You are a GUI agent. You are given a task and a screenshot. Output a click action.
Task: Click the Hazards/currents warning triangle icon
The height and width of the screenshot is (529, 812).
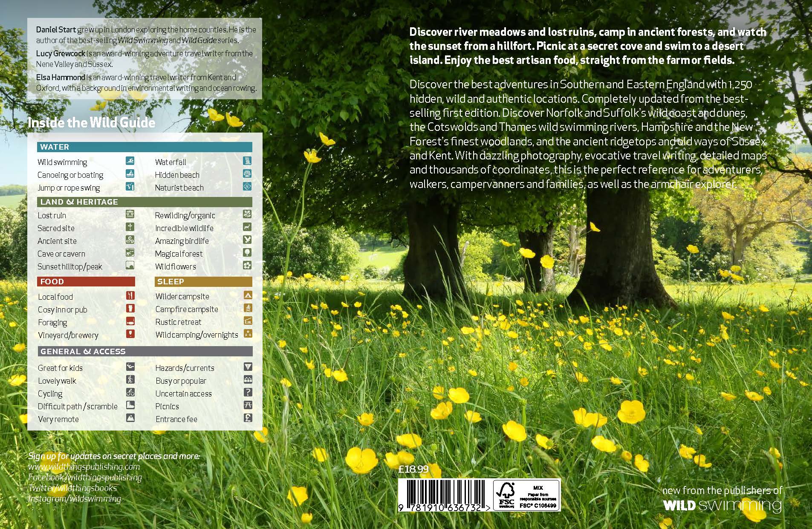click(248, 367)
